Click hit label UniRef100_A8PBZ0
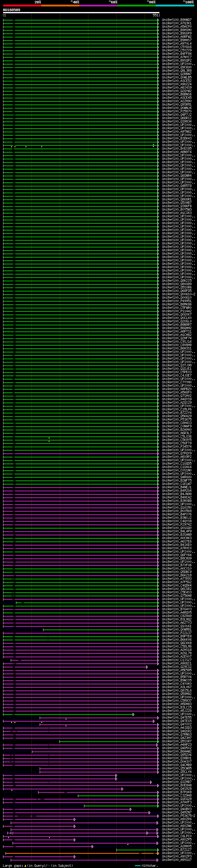 (x=176, y=389)
